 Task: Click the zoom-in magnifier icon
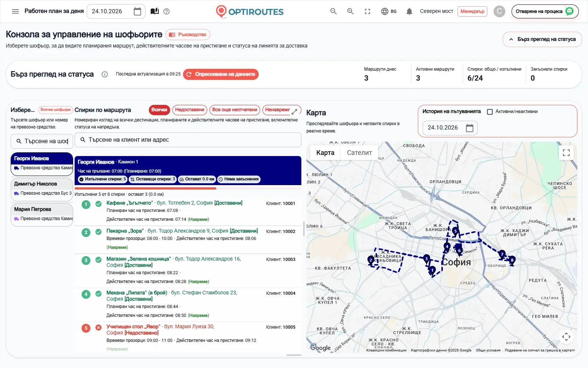(350, 11)
